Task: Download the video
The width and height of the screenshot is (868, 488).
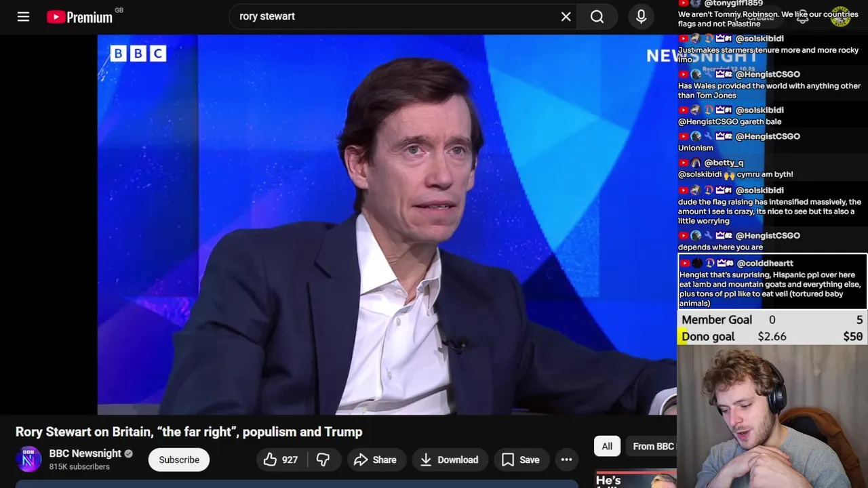Action: click(x=449, y=460)
